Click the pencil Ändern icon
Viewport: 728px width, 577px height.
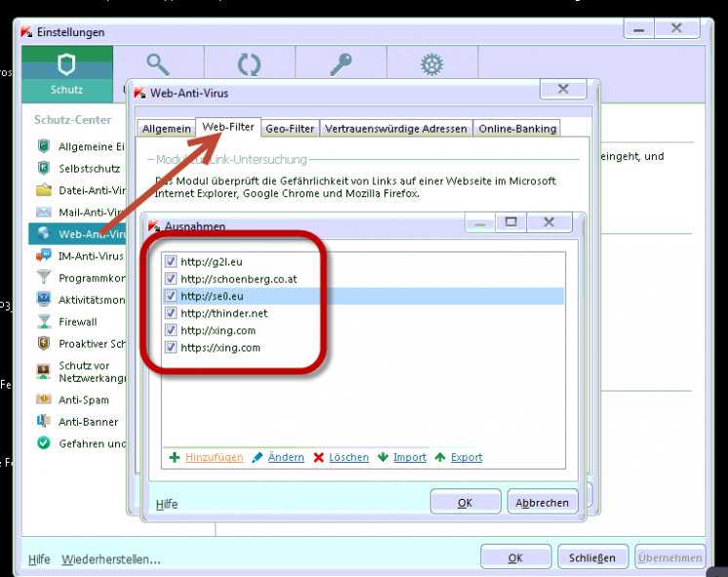tap(257, 458)
